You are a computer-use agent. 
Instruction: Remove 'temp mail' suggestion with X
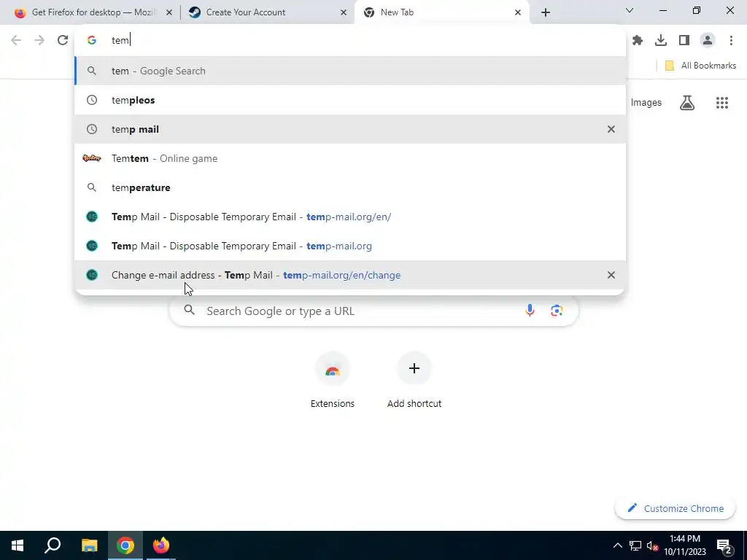tap(611, 129)
